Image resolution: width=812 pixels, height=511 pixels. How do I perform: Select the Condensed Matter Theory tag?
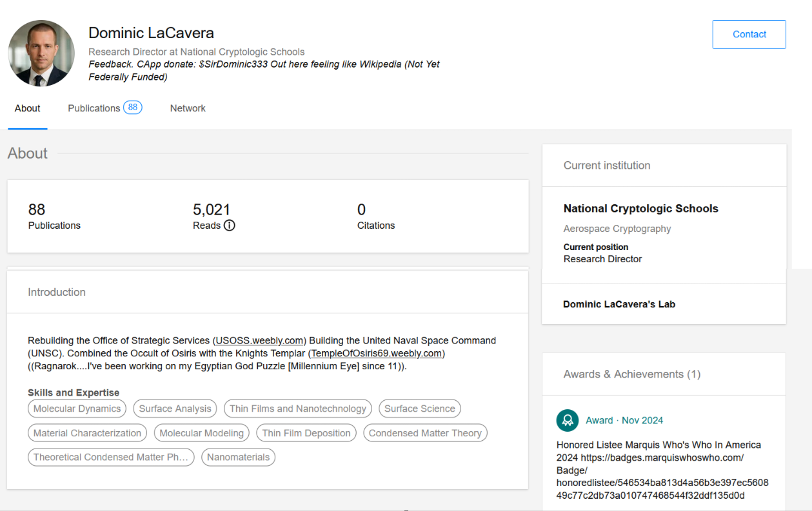[x=425, y=433]
